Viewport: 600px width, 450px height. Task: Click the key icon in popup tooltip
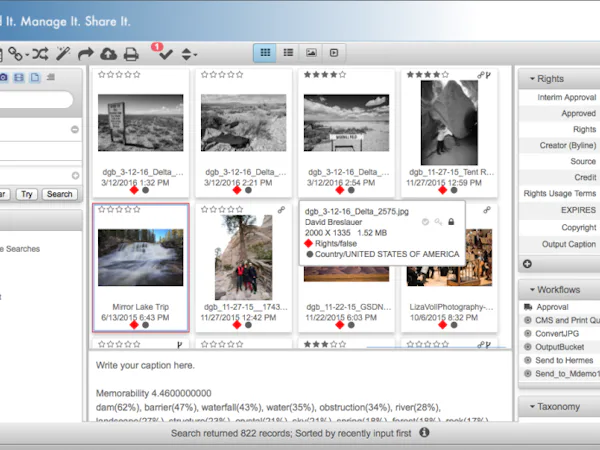pyautogui.click(x=438, y=222)
